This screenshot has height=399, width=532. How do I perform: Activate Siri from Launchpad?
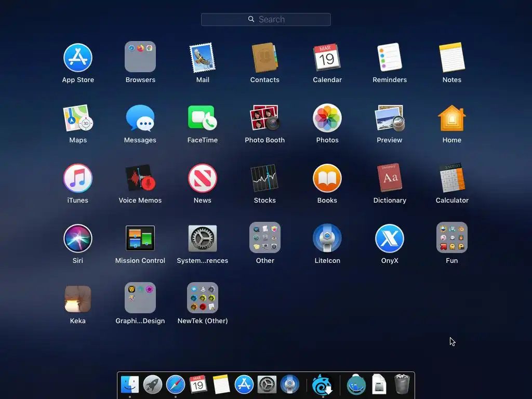pos(78,238)
